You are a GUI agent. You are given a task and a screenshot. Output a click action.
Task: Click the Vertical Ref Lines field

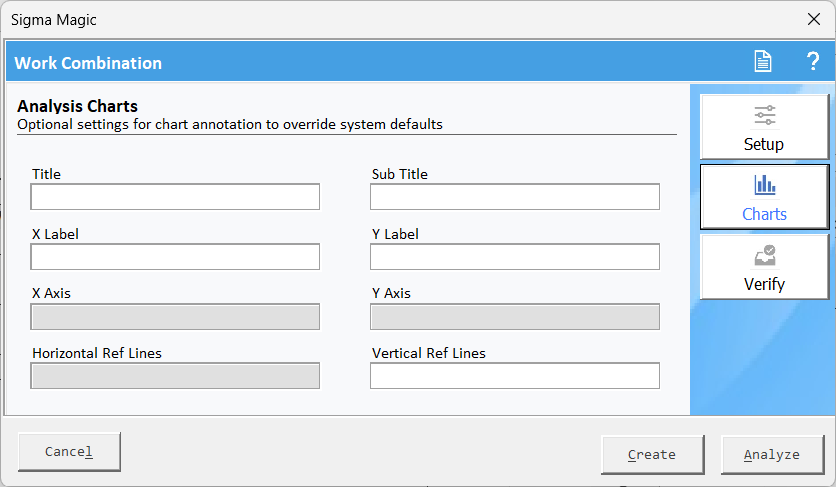(x=515, y=376)
